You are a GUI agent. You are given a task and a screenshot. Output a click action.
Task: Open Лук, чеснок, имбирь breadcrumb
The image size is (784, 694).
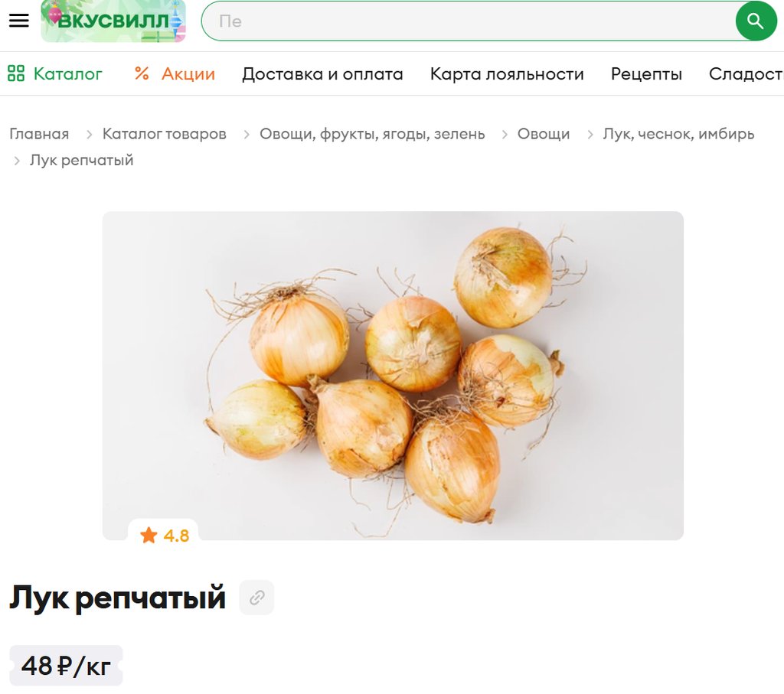[x=678, y=134]
